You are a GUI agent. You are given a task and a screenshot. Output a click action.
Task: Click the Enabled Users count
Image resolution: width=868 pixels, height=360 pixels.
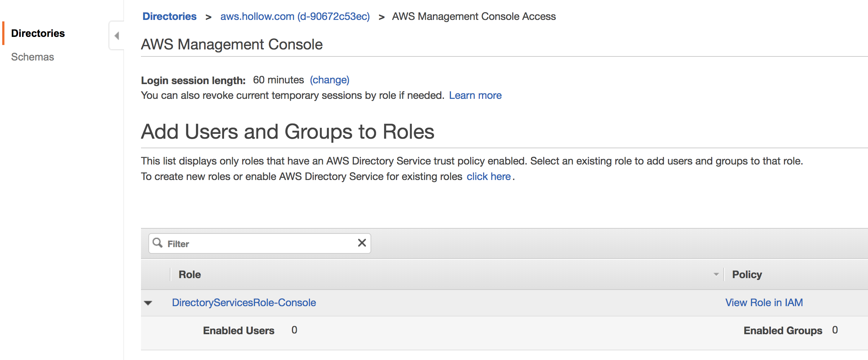click(x=294, y=330)
